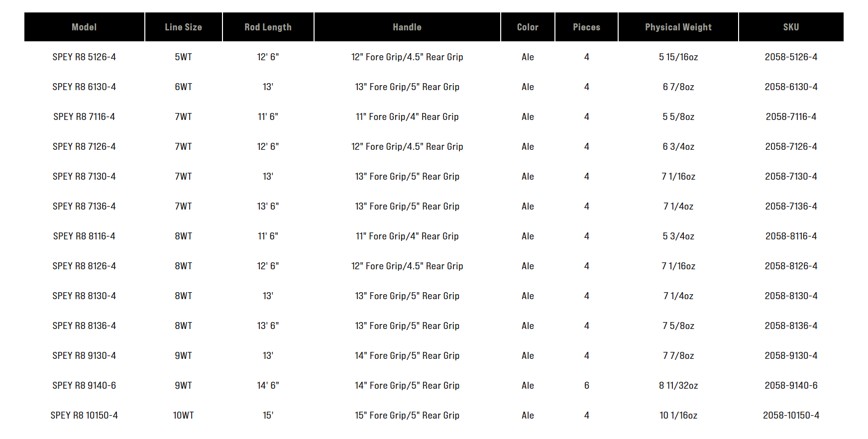Click the SKU column header
Viewport: 868px width, 439px height.
click(791, 27)
